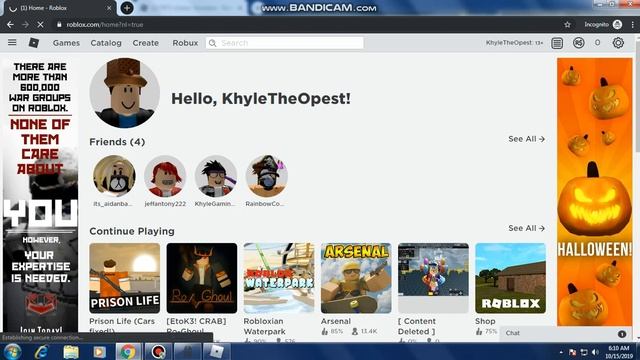Image resolution: width=640 pixels, height=360 pixels.
Task: Click the Halloween pumpkin advertisement
Action: click(x=594, y=192)
